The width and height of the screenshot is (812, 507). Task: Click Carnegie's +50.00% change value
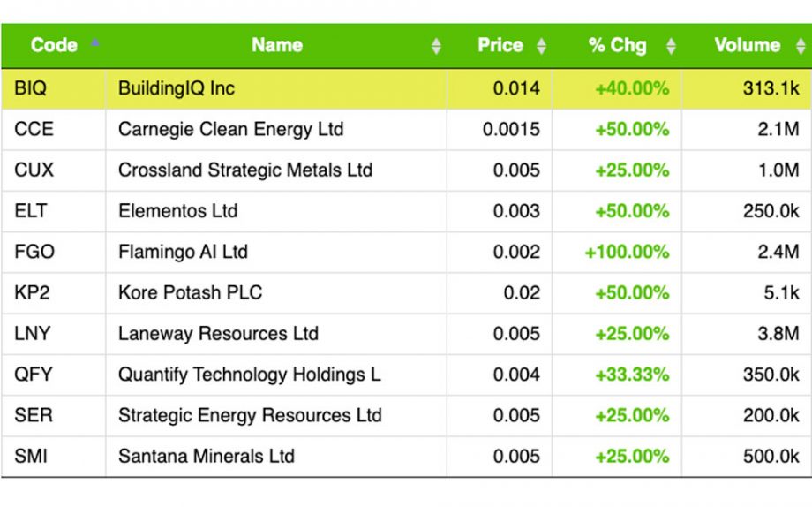[x=632, y=129]
